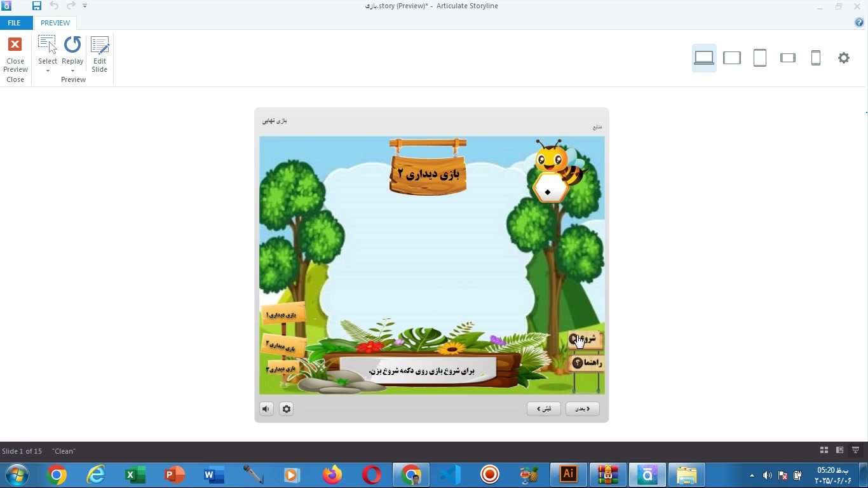This screenshot has height=488, width=868.
Task: Switch to grid slide view in status bar
Action: pos(824,451)
